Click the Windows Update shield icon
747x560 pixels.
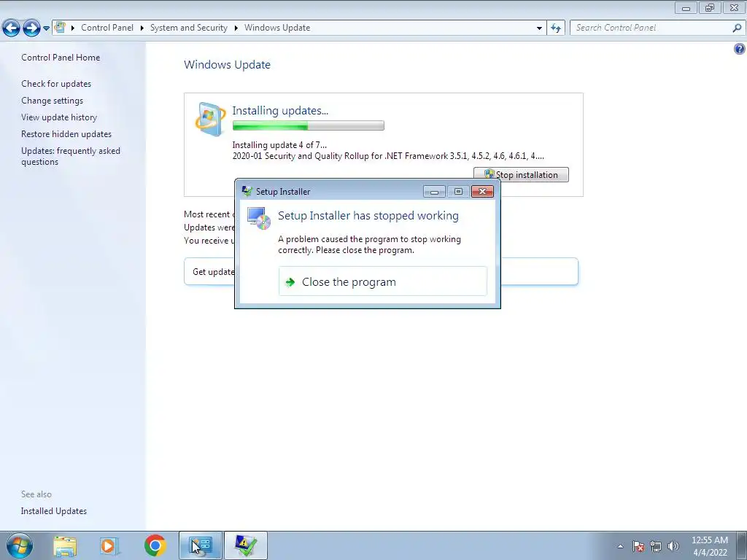click(x=210, y=119)
